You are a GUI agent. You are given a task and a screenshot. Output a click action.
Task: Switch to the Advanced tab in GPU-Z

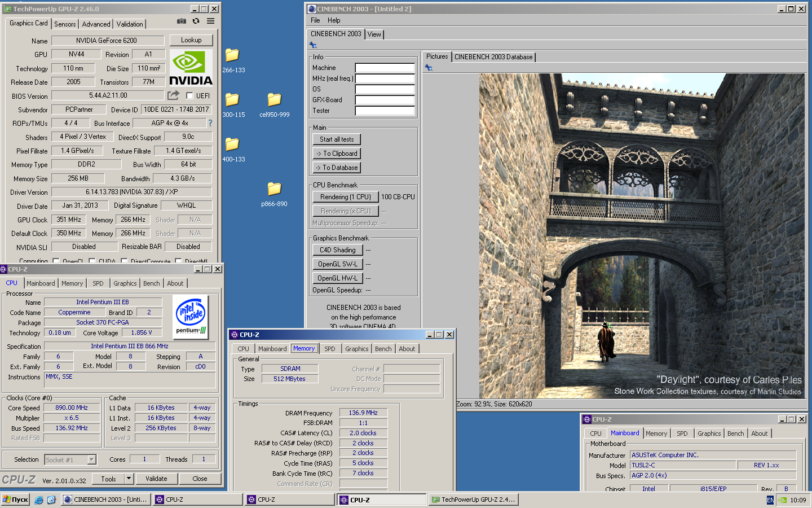coord(96,24)
